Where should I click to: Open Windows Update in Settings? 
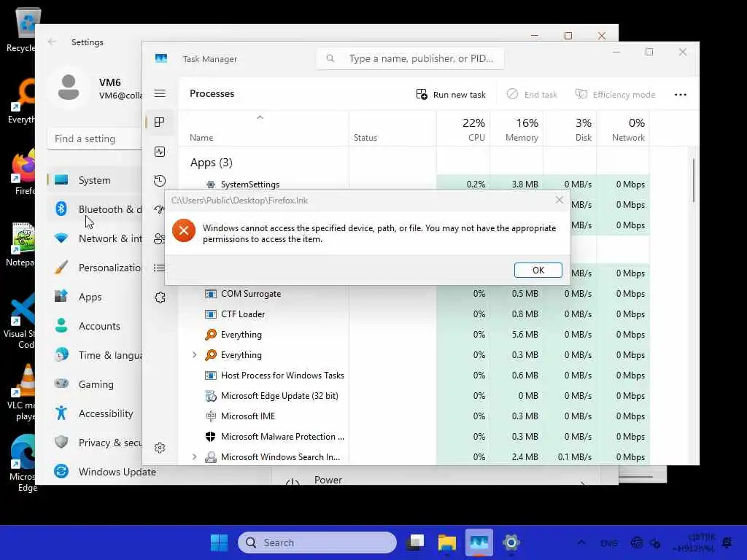(x=105, y=472)
